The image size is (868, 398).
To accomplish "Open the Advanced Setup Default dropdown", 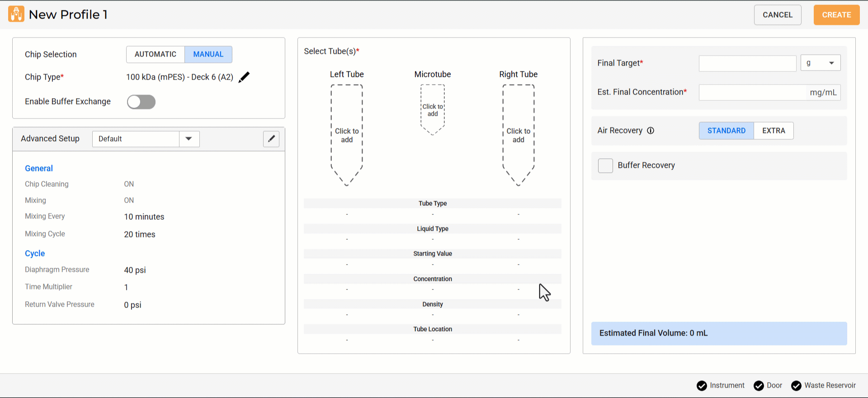I will pyautogui.click(x=189, y=139).
